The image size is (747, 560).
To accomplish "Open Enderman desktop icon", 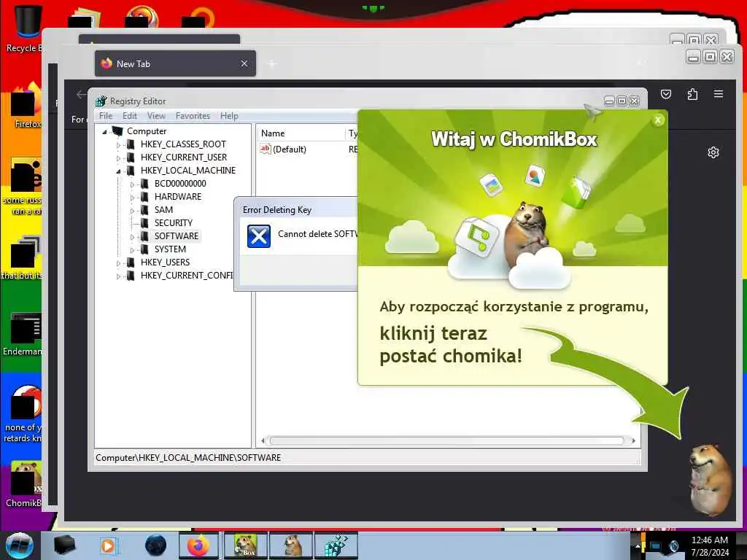I will click(x=24, y=333).
